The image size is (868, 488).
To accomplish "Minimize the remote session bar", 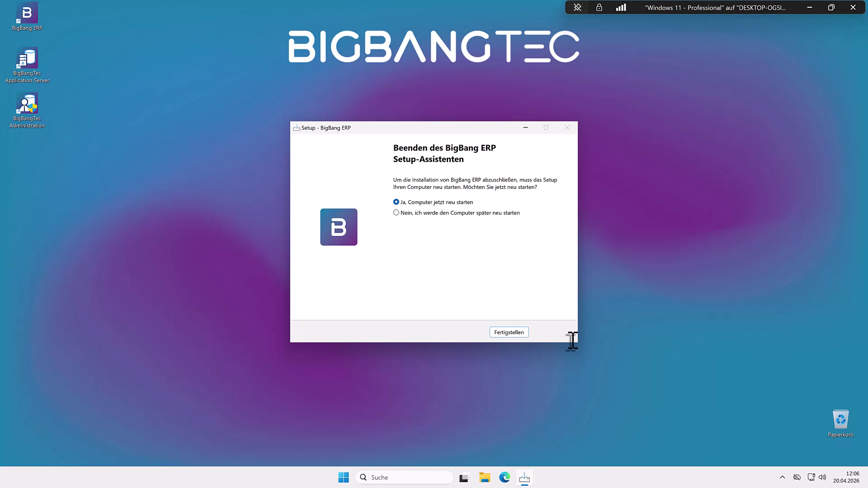I will click(x=810, y=7).
